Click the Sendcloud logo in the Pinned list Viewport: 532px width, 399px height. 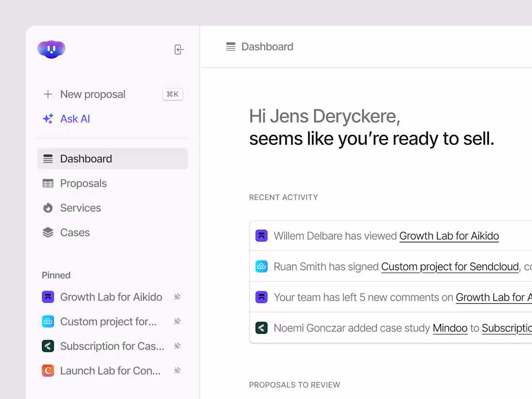point(48,321)
